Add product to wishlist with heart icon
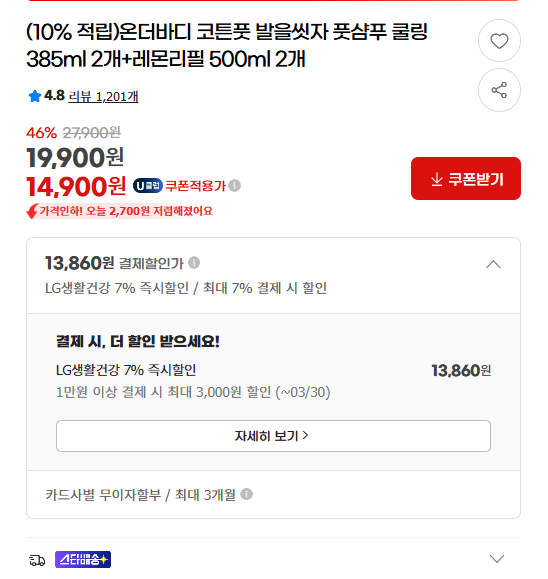548x579 pixels. pyautogui.click(x=499, y=41)
